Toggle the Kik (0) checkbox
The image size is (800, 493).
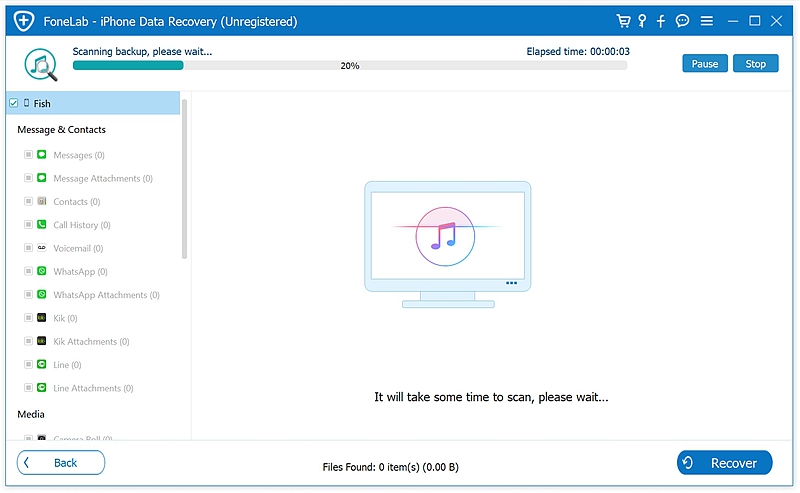tap(29, 317)
